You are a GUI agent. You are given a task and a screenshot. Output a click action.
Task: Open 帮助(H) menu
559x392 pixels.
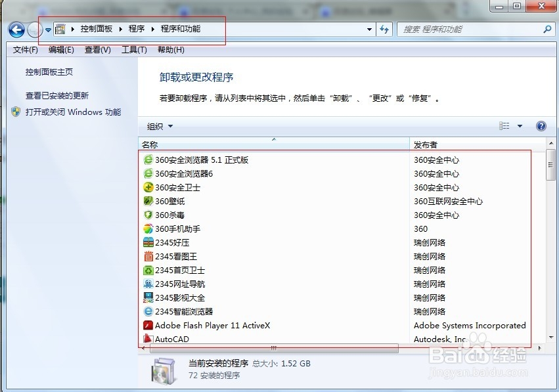(x=171, y=50)
